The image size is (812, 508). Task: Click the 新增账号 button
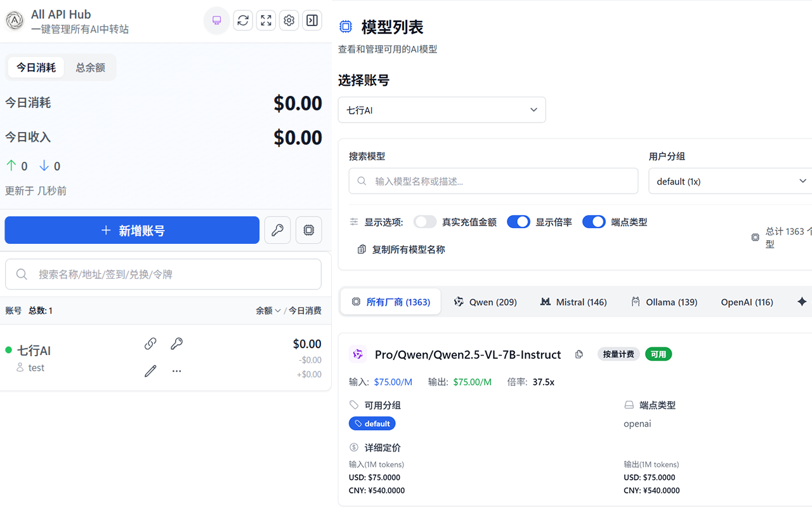pos(131,230)
